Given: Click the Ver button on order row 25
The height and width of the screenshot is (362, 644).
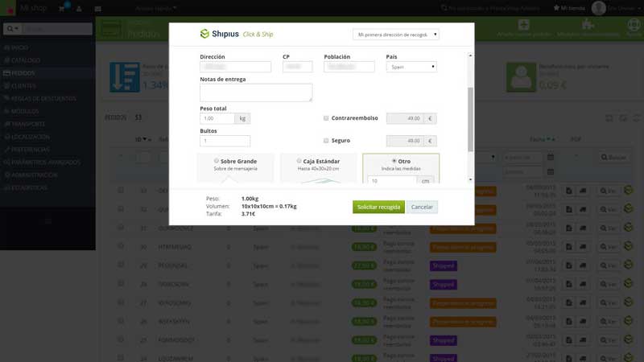Looking at the screenshot, I should click(x=609, y=340).
